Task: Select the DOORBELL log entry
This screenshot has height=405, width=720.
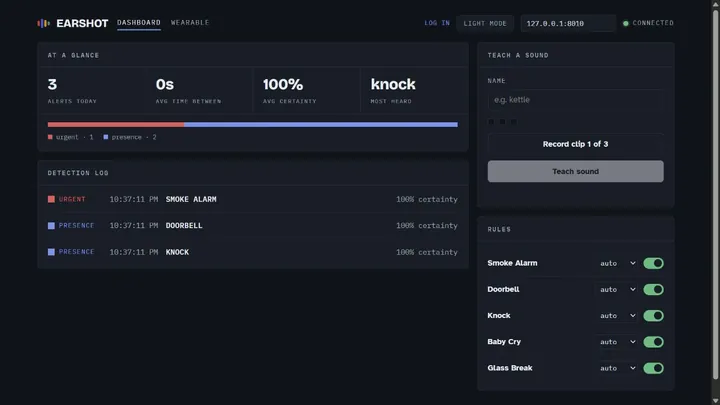Action: click(x=253, y=225)
